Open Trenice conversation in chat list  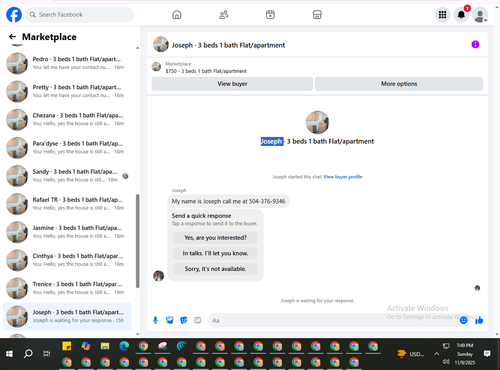(67, 288)
